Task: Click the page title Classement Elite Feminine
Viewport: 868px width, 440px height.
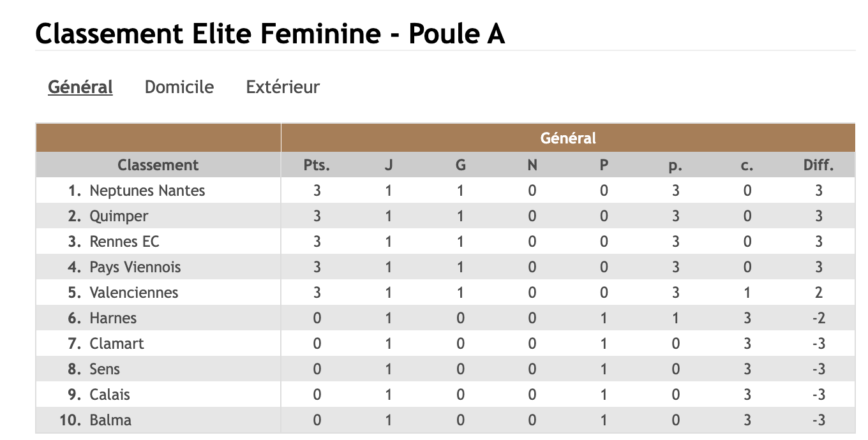Action: pos(270,34)
